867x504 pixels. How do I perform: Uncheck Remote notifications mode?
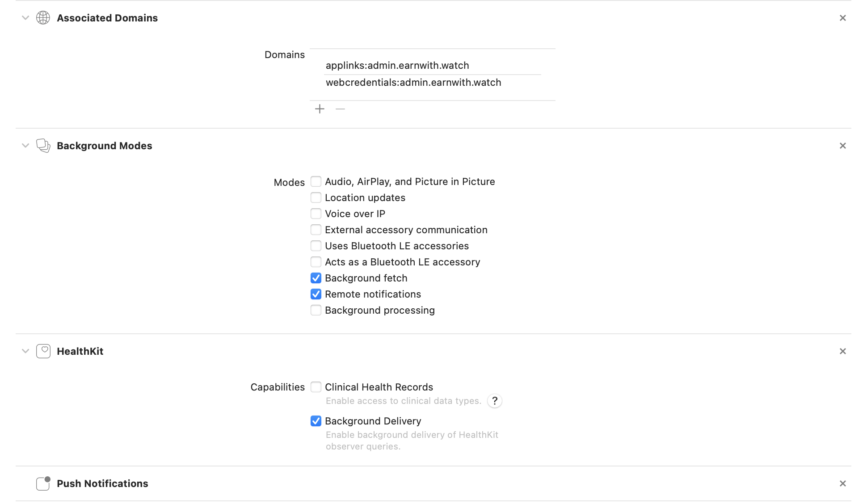(316, 294)
